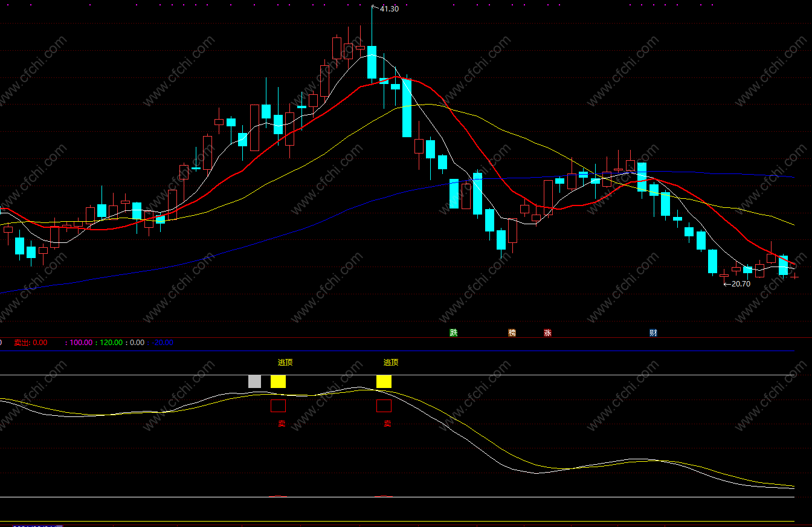The height and width of the screenshot is (527, 812).
Task: Click the gray 0.00 indicator value
Action: [137, 343]
